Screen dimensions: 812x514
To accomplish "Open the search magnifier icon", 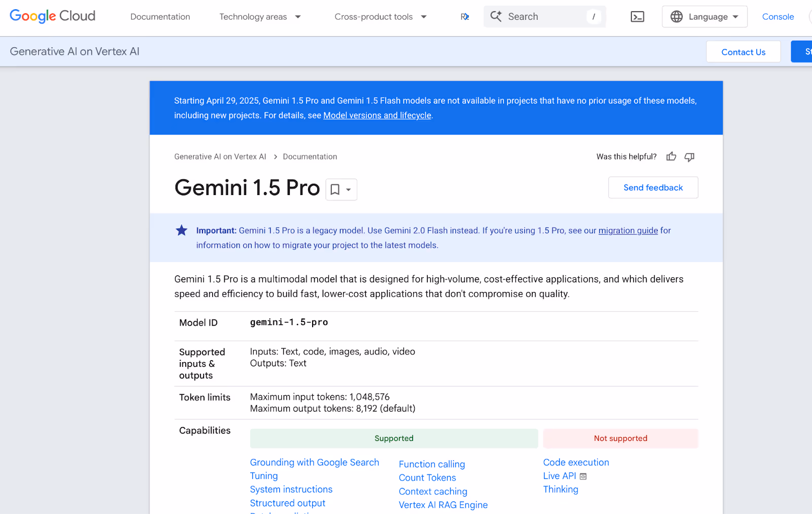I will pos(496,16).
